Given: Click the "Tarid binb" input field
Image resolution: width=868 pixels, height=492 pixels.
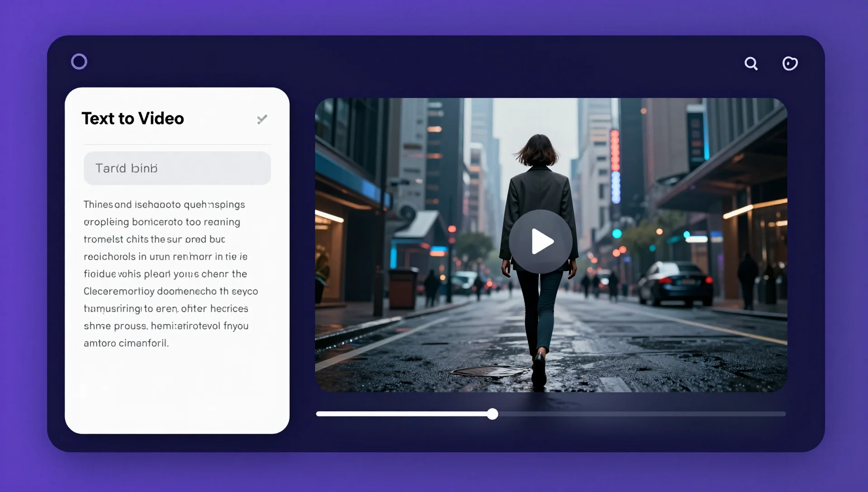Looking at the screenshot, I should (x=177, y=168).
